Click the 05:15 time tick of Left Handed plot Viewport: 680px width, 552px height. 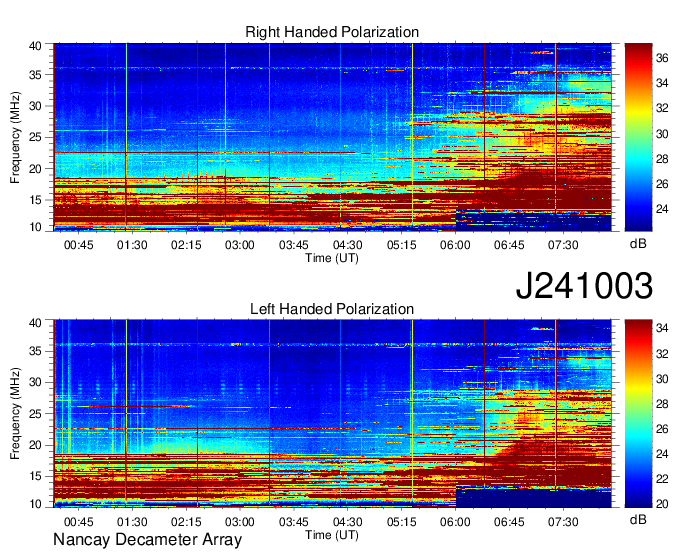tap(402, 522)
